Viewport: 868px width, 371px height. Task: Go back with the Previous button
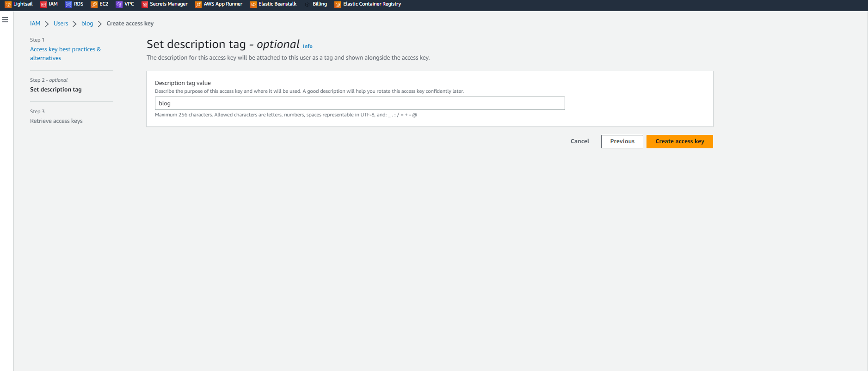pos(622,141)
